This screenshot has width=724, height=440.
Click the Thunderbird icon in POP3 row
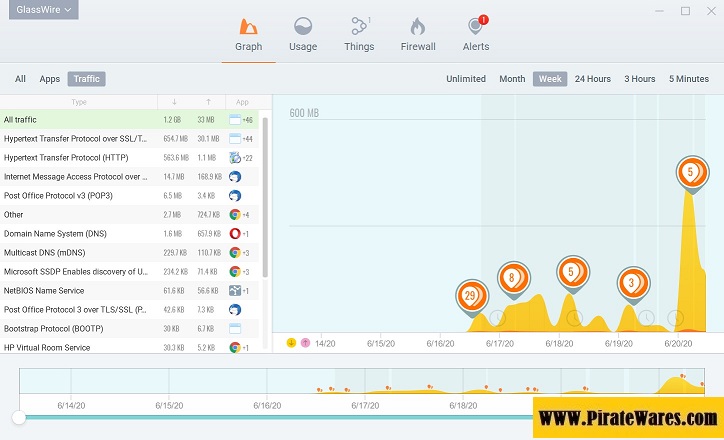coord(235,196)
